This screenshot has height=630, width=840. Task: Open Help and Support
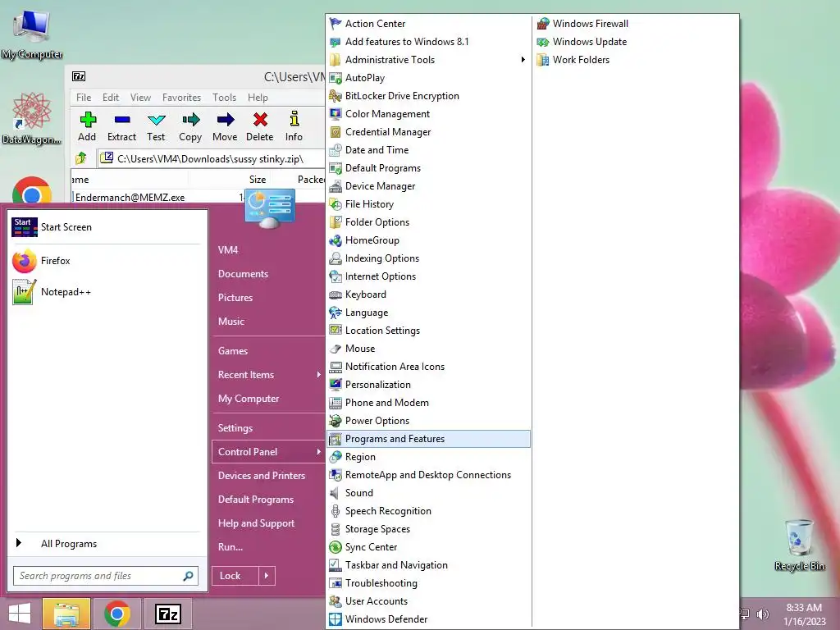click(x=256, y=523)
